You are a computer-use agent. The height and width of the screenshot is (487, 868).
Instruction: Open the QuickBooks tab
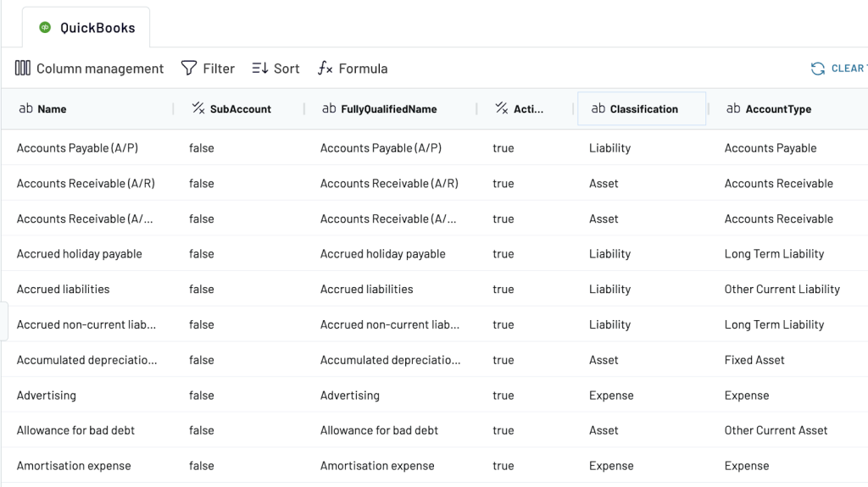(x=86, y=27)
